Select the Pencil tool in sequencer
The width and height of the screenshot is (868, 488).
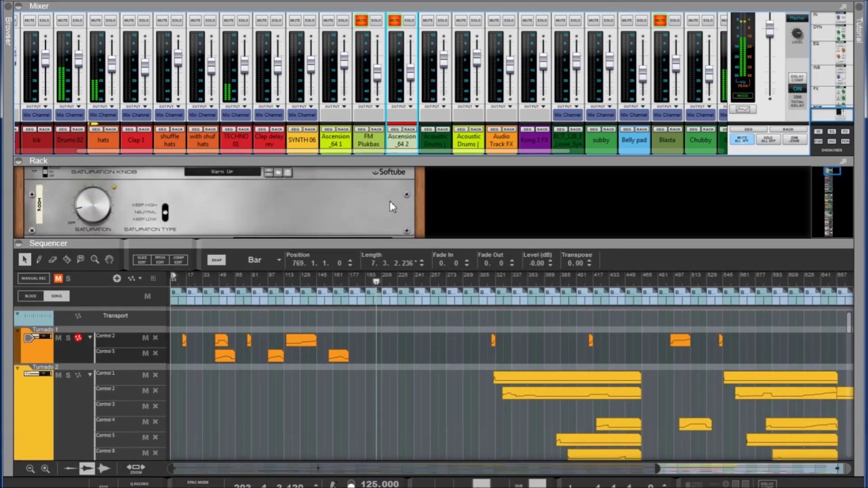(39, 260)
